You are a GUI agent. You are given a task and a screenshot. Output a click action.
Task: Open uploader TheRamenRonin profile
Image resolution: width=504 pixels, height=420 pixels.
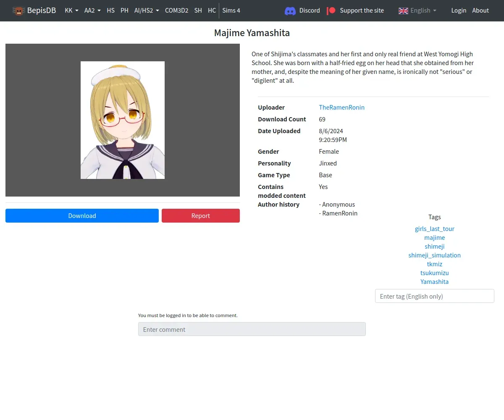pyautogui.click(x=341, y=108)
